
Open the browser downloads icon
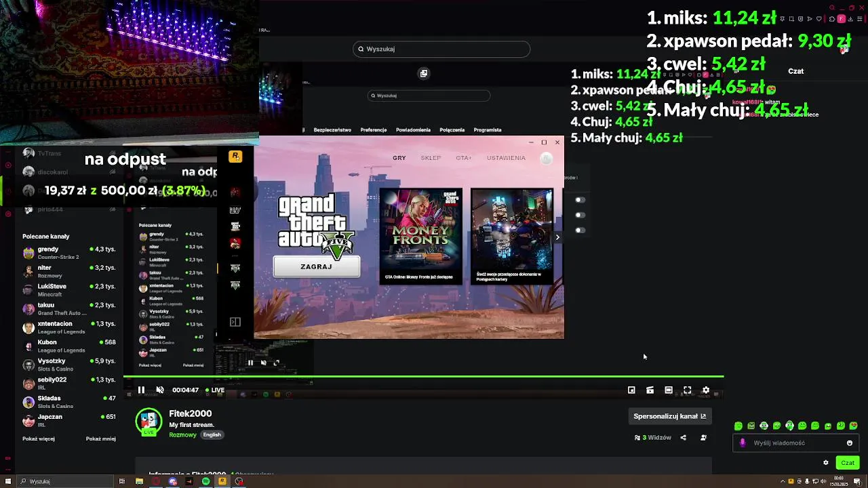point(850,19)
